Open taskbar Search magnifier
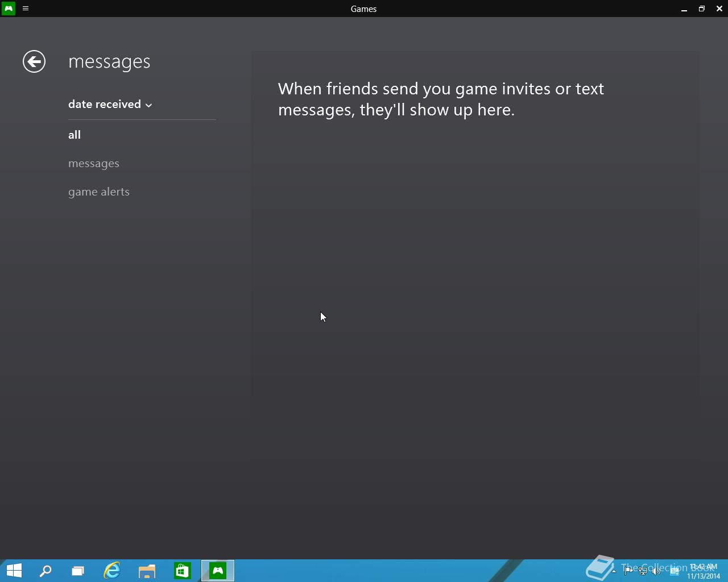 pos(45,571)
